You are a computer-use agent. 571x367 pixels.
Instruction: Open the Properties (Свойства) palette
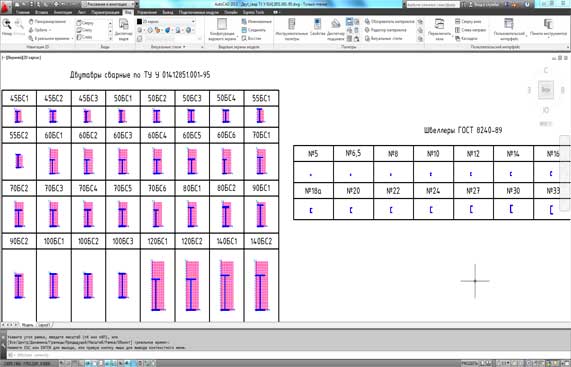click(318, 29)
